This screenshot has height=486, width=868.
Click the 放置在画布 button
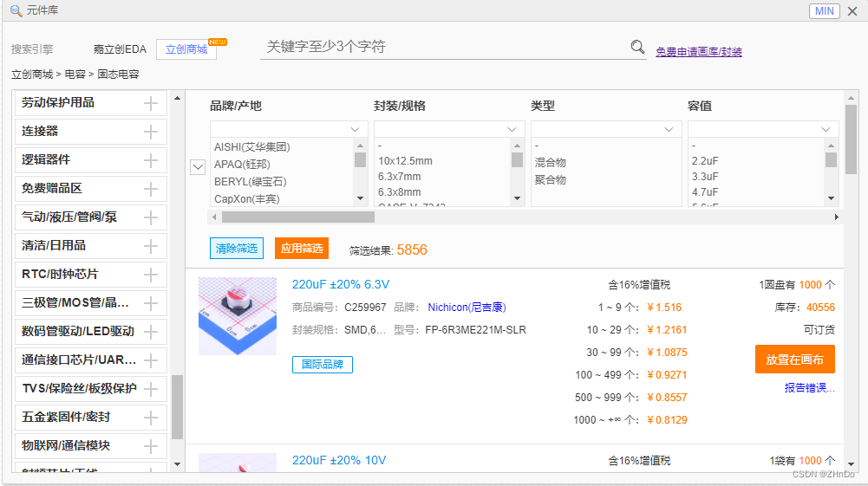tap(794, 360)
